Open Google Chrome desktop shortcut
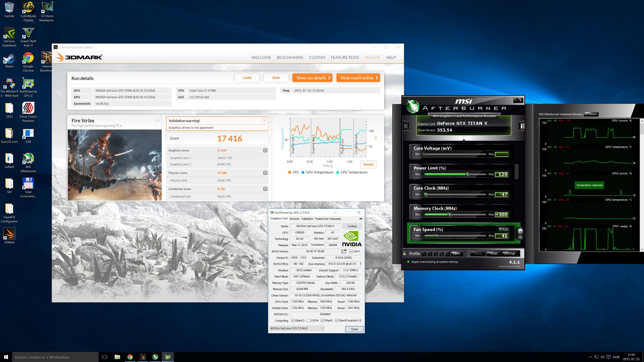The height and width of the screenshot is (362, 644). point(28,62)
